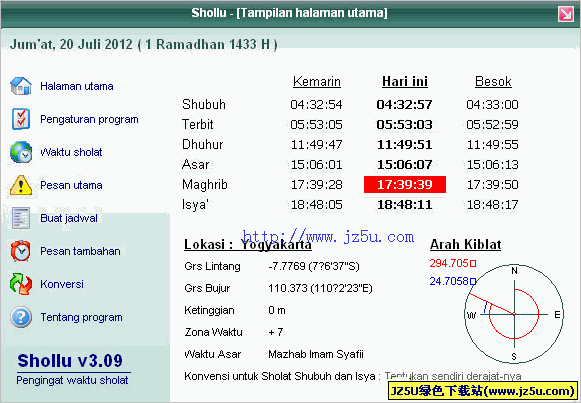Viewport: 581px width, 403px height.
Task: Click today's Terbit time 05:53:03
Action: coord(405,124)
